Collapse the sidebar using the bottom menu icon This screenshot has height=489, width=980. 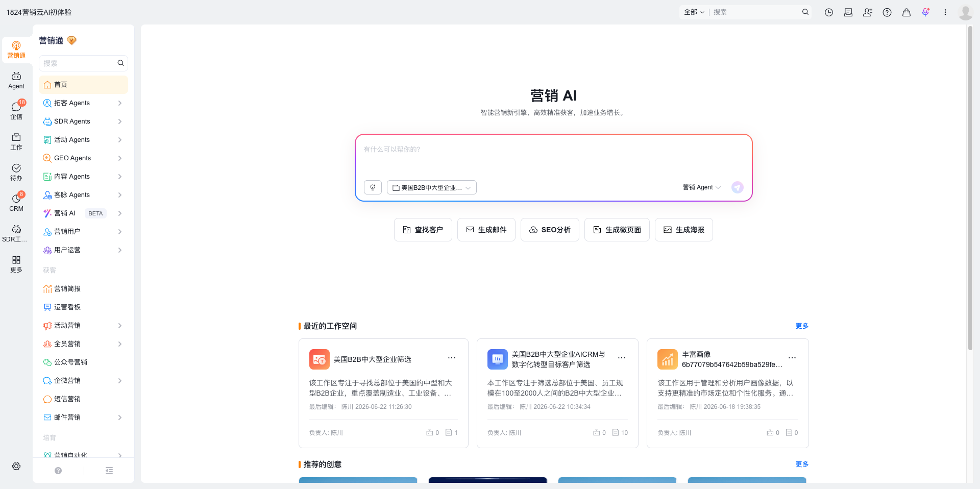tap(109, 471)
